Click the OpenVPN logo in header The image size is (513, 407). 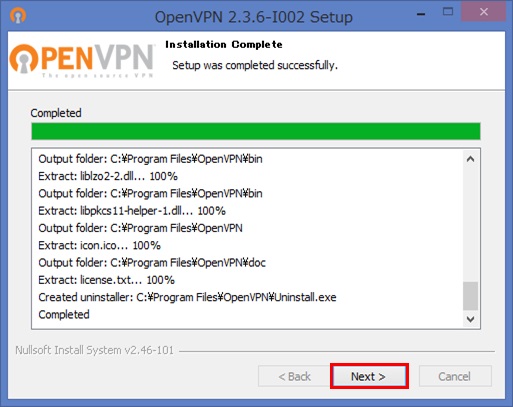[x=82, y=61]
